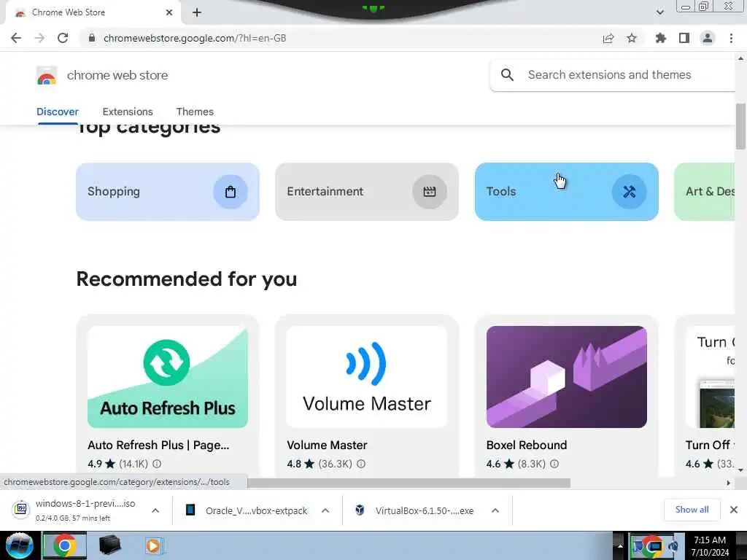Open the Art & Design category

[x=705, y=192]
